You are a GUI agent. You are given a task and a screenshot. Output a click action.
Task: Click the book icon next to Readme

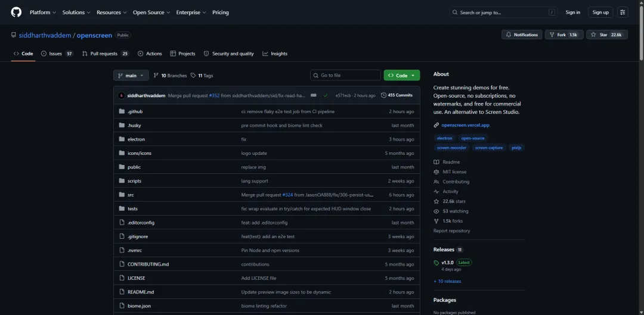pyautogui.click(x=436, y=162)
